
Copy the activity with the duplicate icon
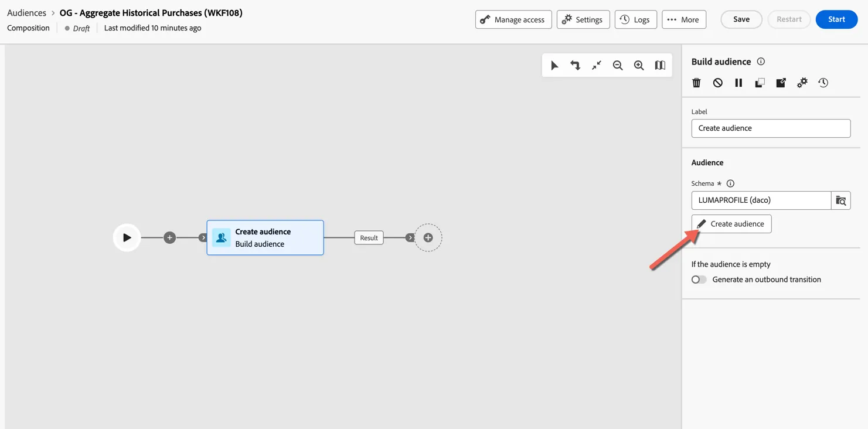click(760, 83)
